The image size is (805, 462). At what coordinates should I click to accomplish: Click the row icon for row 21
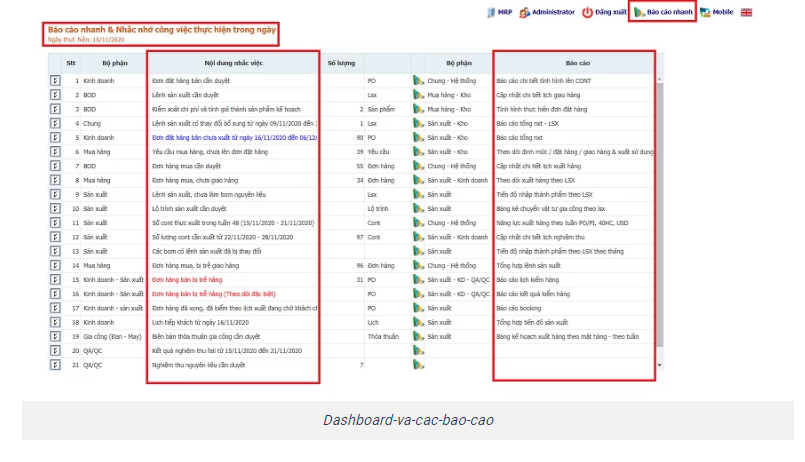[55, 366]
